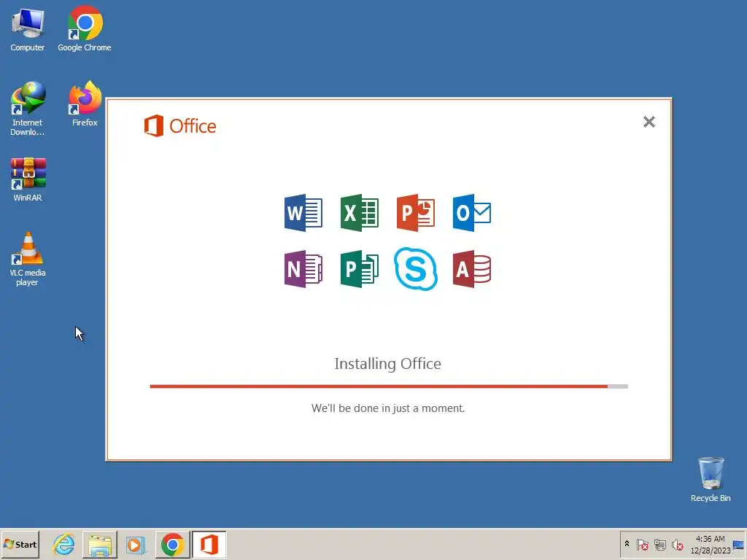Switch to Chrome in the taskbar

[172, 544]
